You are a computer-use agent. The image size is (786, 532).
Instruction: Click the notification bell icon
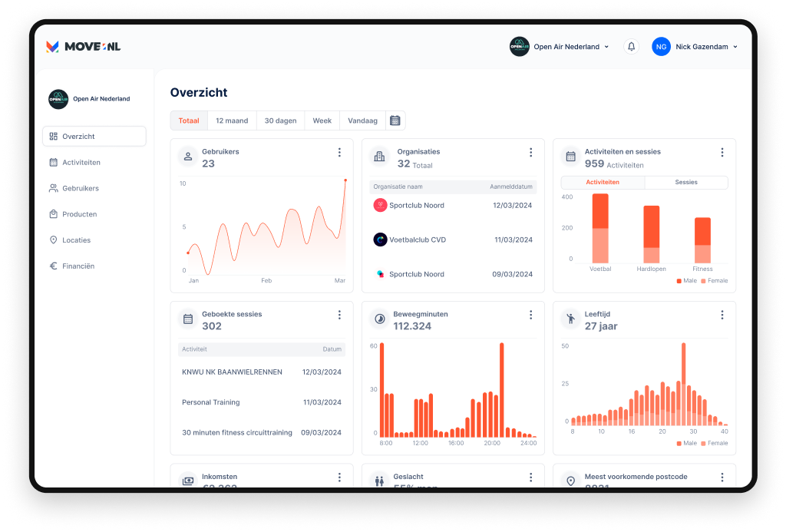click(631, 47)
